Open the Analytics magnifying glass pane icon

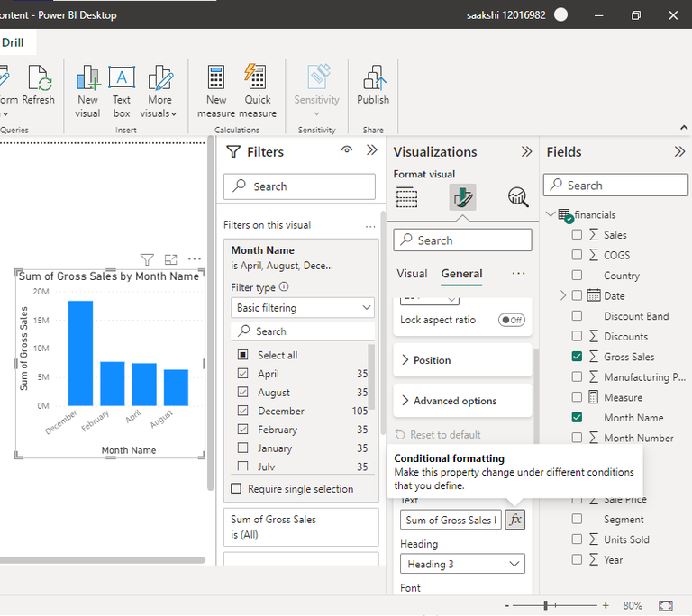point(518,197)
